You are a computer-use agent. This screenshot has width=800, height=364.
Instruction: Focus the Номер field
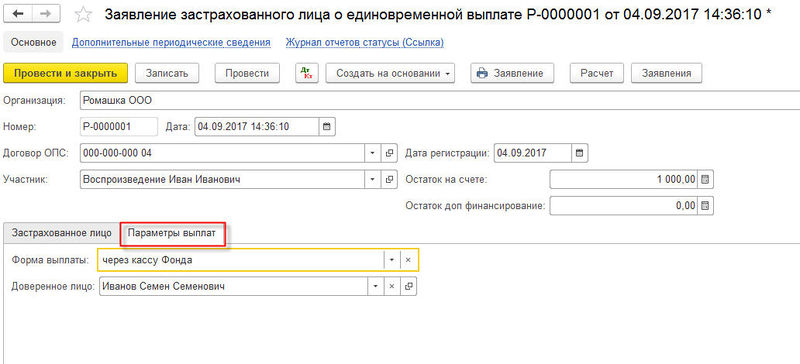[x=119, y=126]
